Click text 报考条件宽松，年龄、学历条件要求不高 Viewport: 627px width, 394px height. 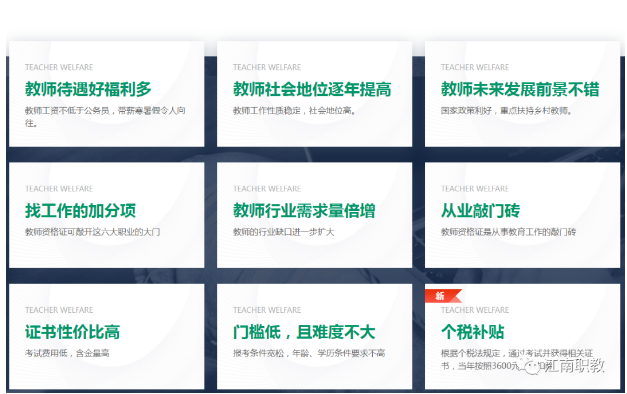tap(309, 353)
